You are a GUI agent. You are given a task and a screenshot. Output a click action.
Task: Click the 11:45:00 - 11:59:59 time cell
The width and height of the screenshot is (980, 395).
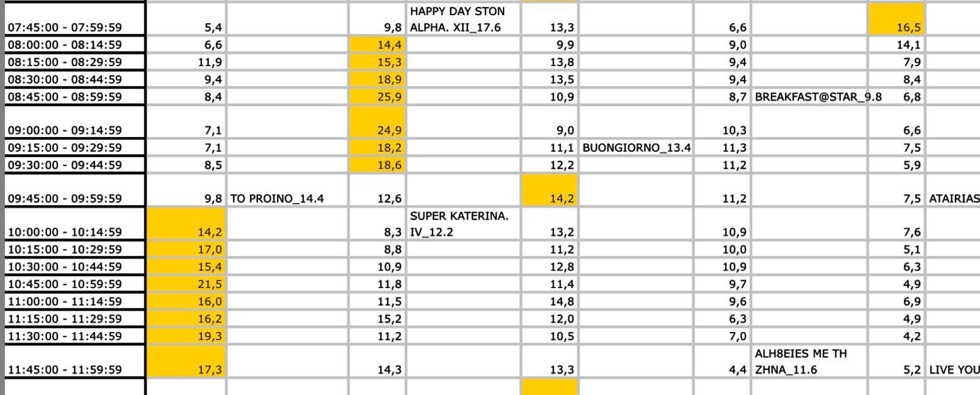pos(73,369)
